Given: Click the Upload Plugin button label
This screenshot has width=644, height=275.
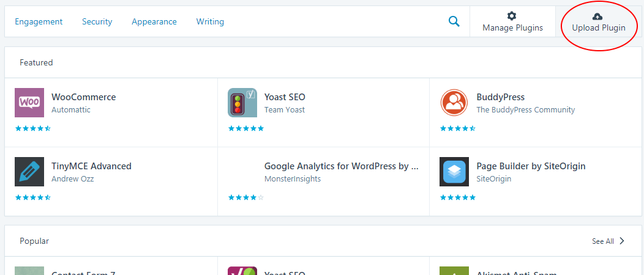Looking at the screenshot, I should tap(599, 28).
